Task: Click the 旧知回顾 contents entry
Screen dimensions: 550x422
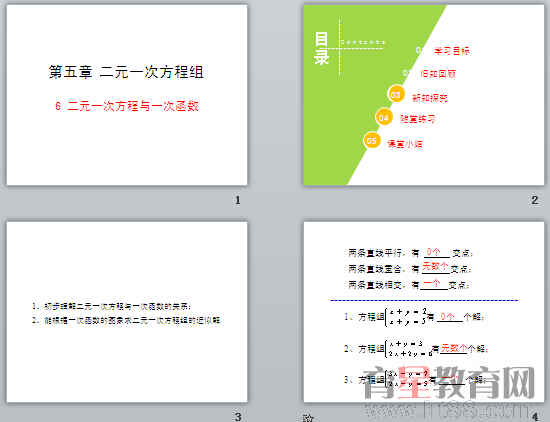Action: tap(438, 74)
